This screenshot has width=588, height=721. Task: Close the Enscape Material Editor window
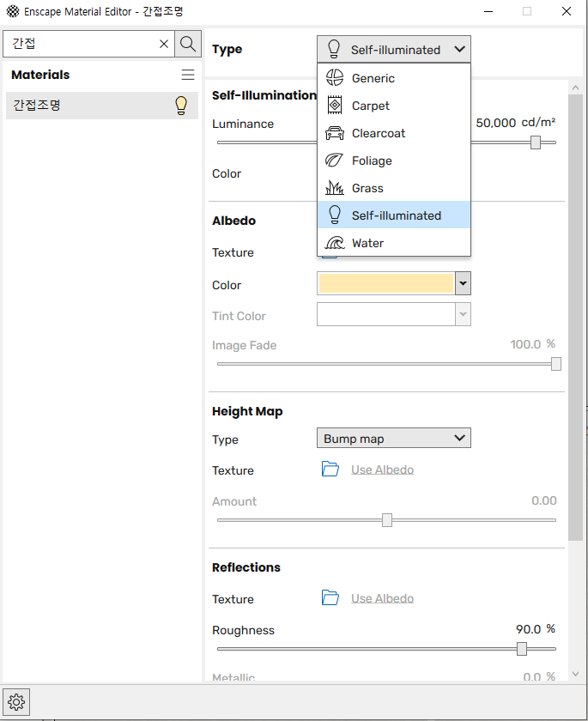pos(567,11)
